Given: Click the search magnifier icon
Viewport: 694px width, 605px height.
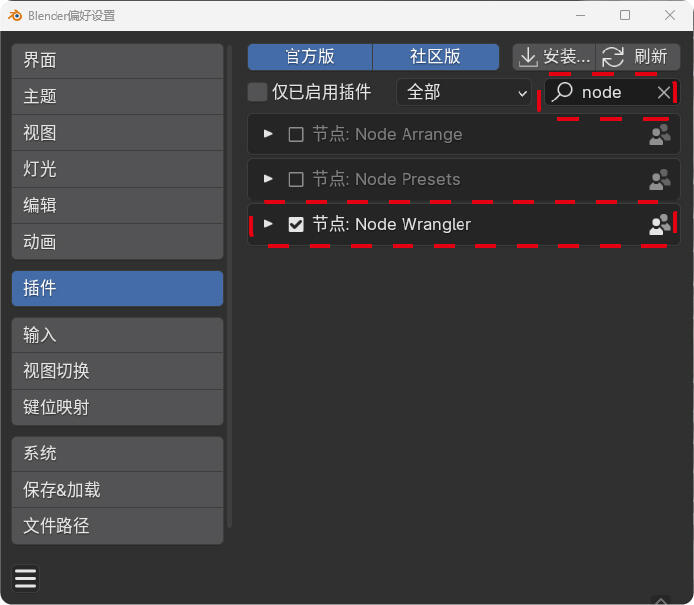Looking at the screenshot, I should [562, 92].
